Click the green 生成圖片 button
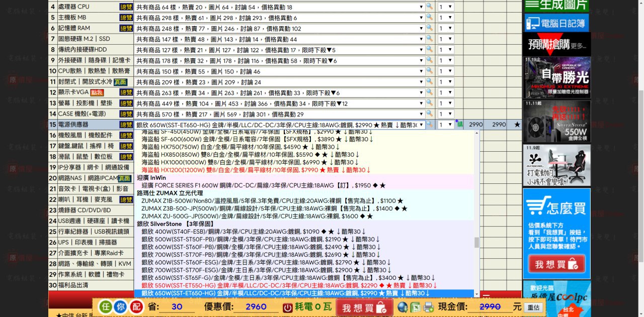 click(556, 5)
